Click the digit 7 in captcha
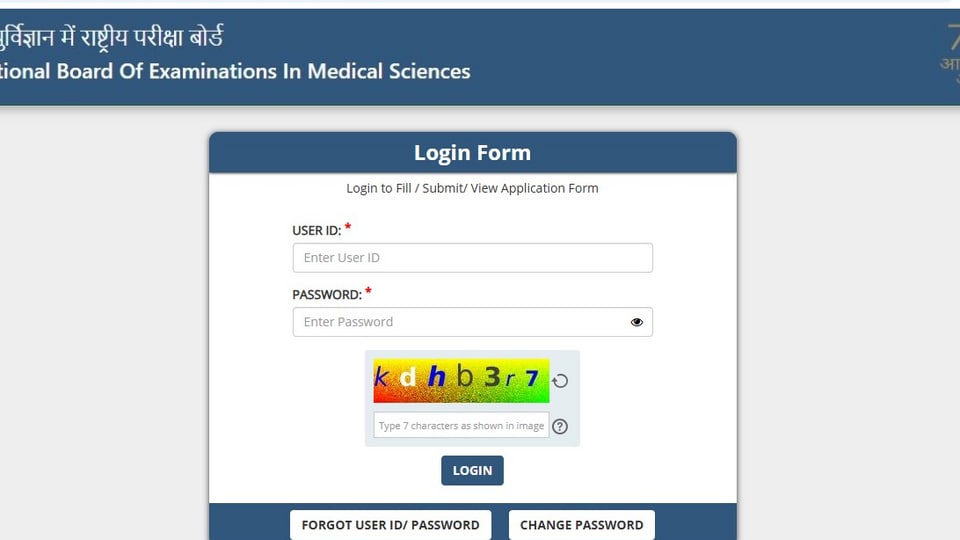This screenshot has height=540, width=960. 531,378
